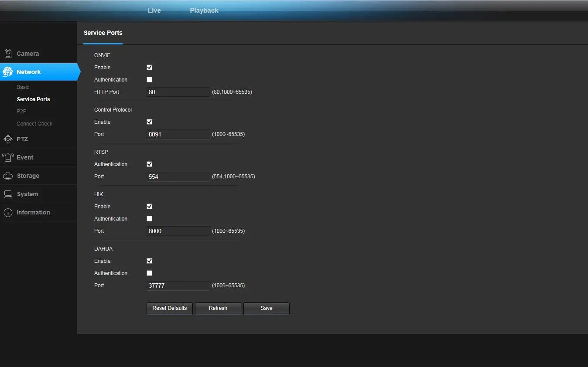Open the Event menu section
588x367 pixels.
(x=38, y=157)
